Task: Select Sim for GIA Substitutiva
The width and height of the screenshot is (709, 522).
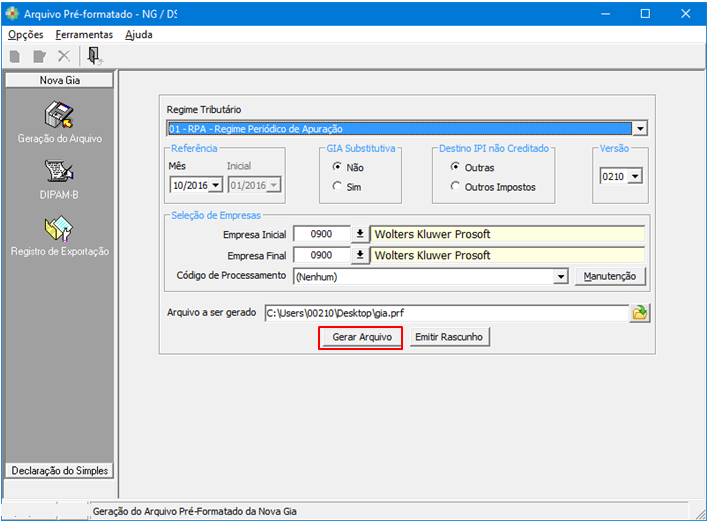Action: 337,187
